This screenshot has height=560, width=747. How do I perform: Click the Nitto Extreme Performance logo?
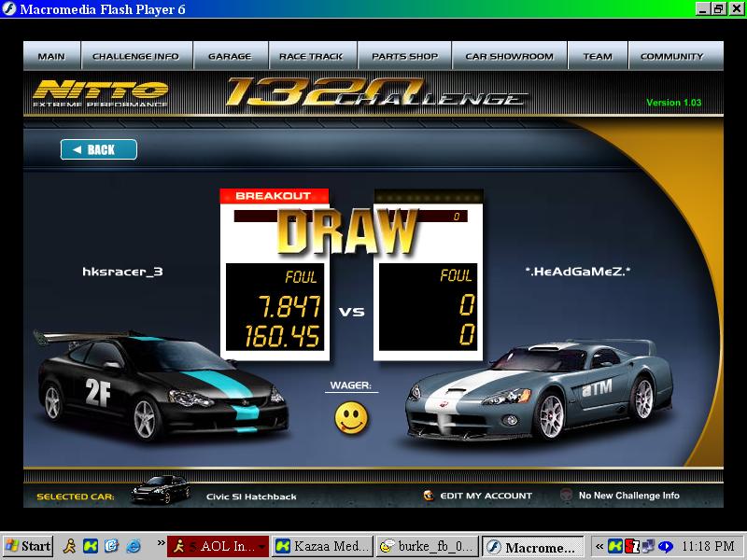101,93
